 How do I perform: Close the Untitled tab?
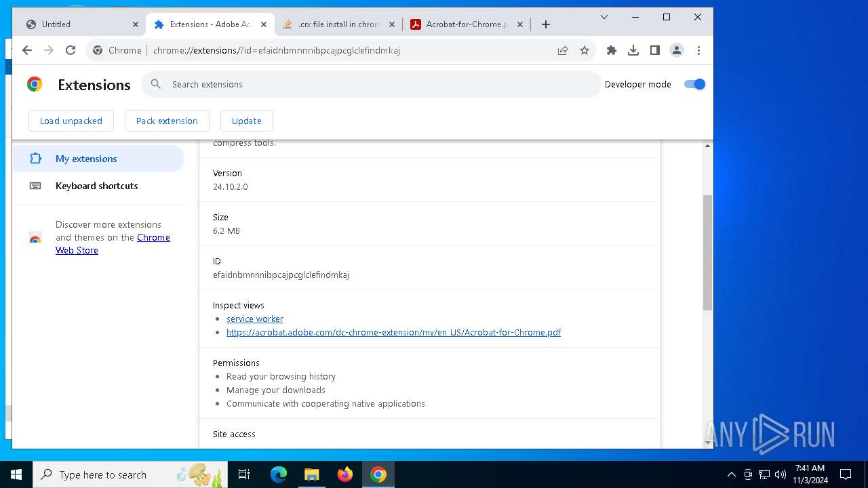point(135,24)
